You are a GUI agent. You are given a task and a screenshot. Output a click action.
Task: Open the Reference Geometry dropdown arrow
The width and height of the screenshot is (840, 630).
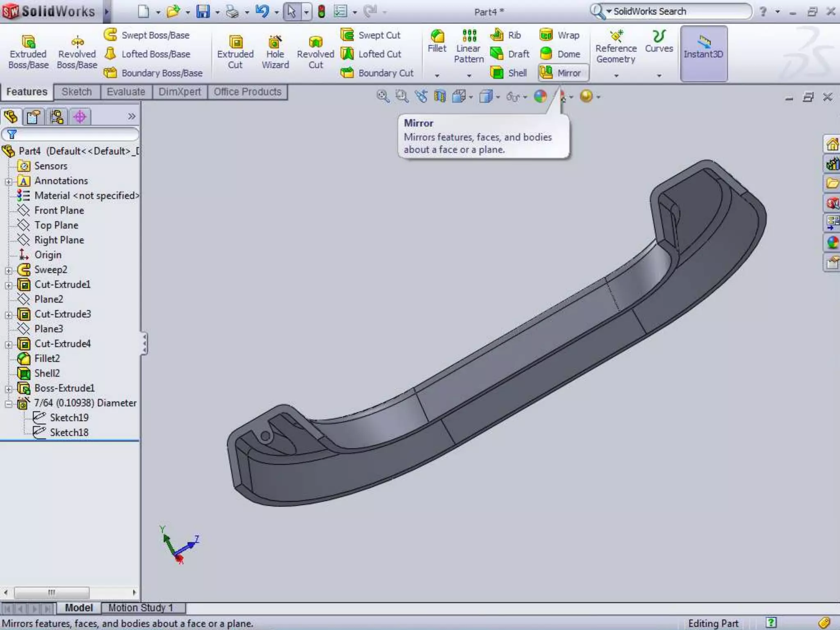point(616,75)
